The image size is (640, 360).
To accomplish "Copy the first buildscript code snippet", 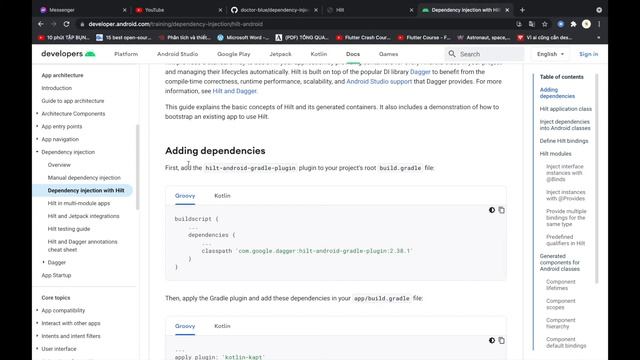I will tap(501, 210).
